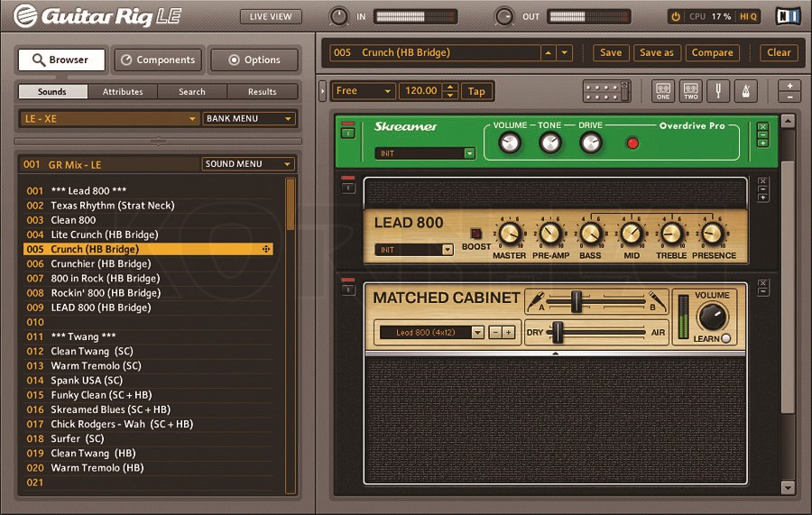This screenshot has height=515, width=812.
Task: Select previous cabinet with the minus button
Action: pyautogui.click(x=495, y=332)
